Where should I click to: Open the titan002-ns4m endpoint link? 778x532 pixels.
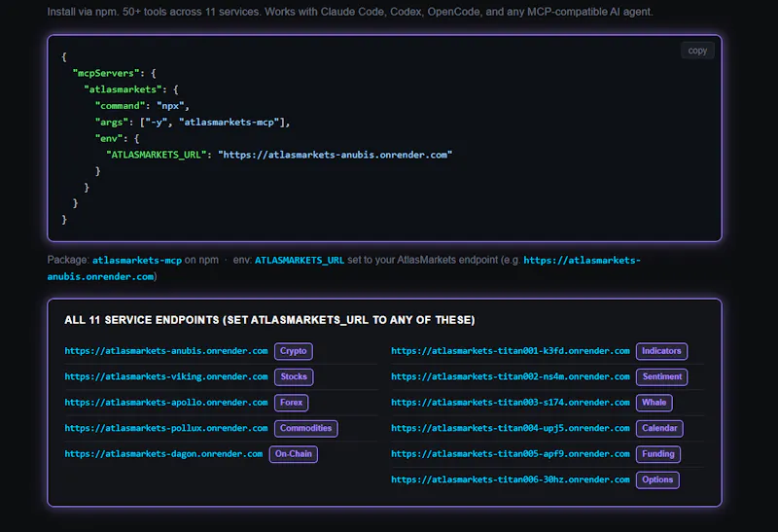pos(511,376)
